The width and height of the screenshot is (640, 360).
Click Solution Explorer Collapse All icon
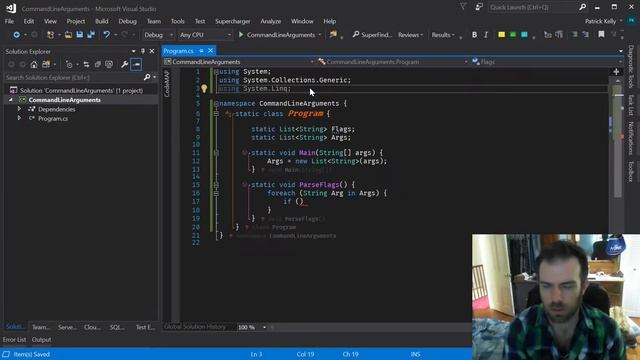point(98,64)
